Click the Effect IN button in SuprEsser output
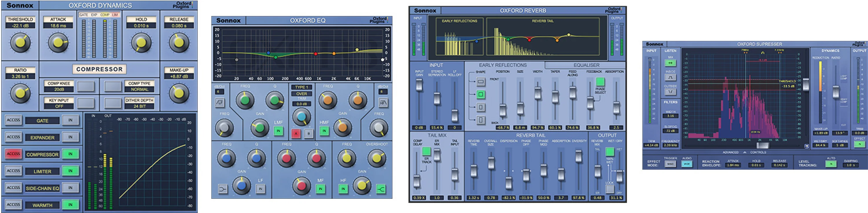 point(859,144)
